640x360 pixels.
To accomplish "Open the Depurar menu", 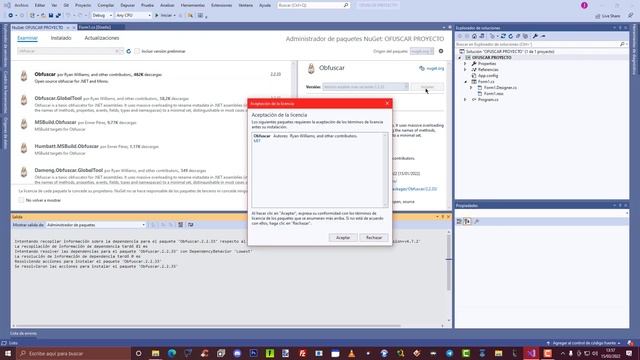I will click(128, 5).
